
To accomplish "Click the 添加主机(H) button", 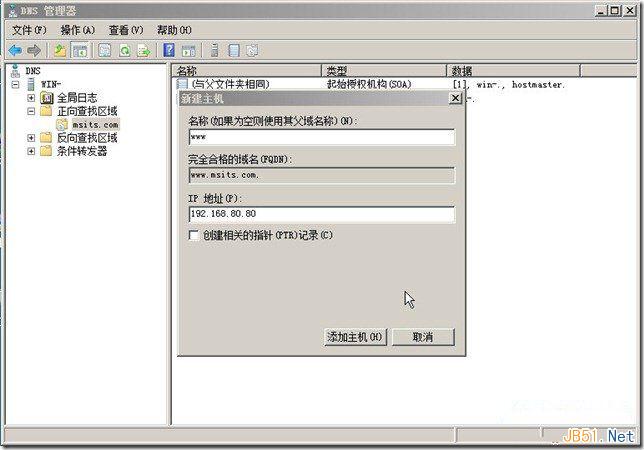I will pyautogui.click(x=355, y=337).
